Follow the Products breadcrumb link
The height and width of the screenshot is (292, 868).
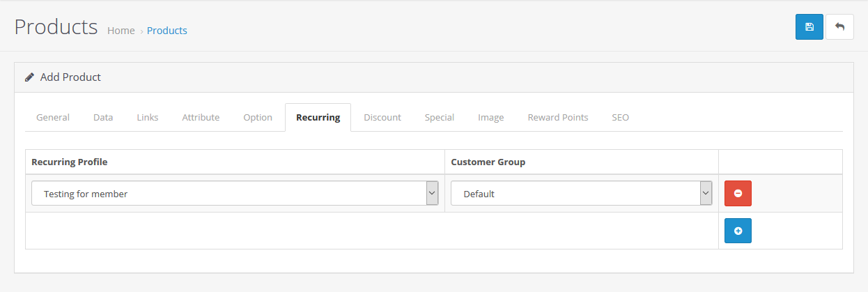point(167,31)
